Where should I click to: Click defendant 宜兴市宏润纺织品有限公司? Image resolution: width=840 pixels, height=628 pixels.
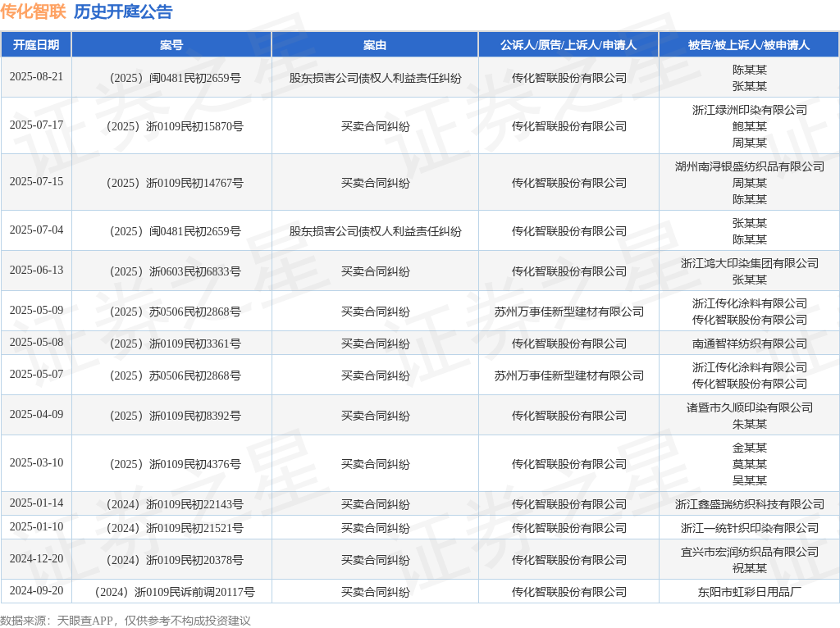tap(750, 552)
